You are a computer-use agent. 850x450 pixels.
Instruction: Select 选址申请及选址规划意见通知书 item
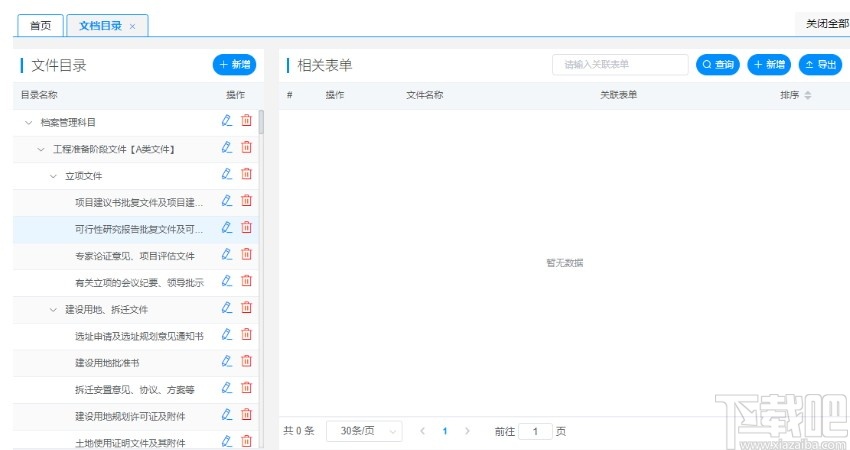(x=139, y=336)
